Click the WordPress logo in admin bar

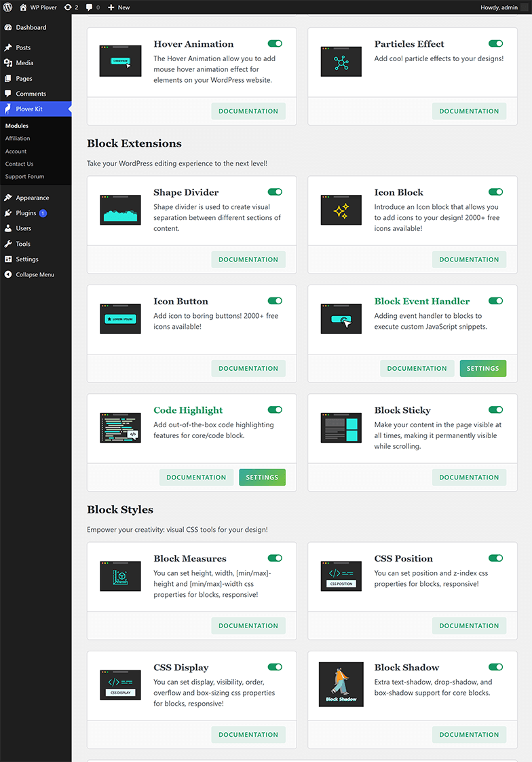coord(8,7)
